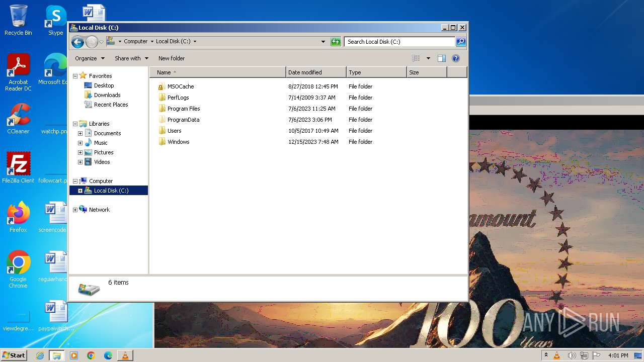The image size is (644, 362).
Task: Click the 4:01 PM clock in taskbar
Action: click(x=618, y=355)
